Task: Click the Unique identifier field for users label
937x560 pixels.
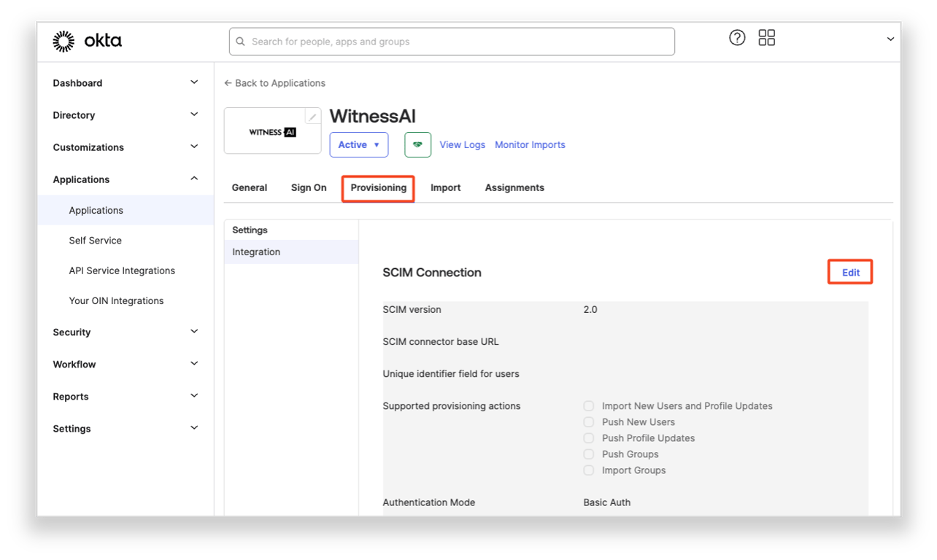Action: pos(451,374)
